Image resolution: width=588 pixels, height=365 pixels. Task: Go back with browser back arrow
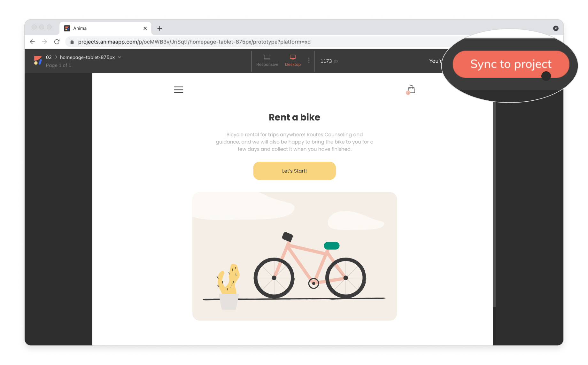coord(32,42)
